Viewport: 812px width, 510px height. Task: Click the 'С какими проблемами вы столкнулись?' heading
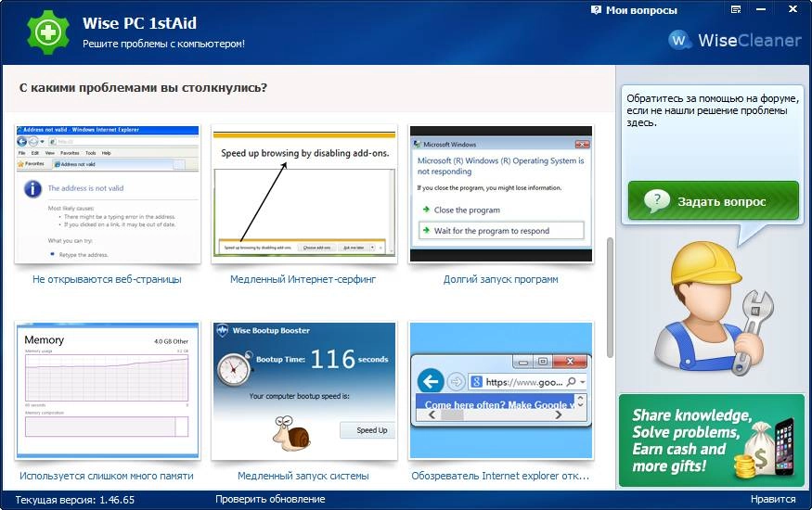coord(144,88)
